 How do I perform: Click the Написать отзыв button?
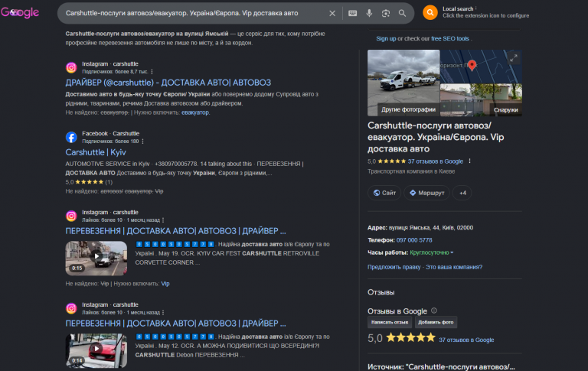pyautogui.click(x=390, y=322)
